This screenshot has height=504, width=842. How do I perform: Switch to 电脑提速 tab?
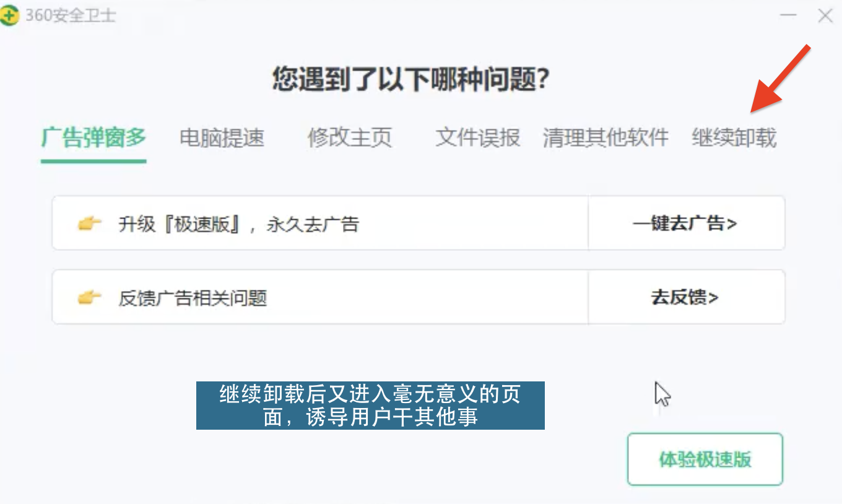(x=222, y=137)
